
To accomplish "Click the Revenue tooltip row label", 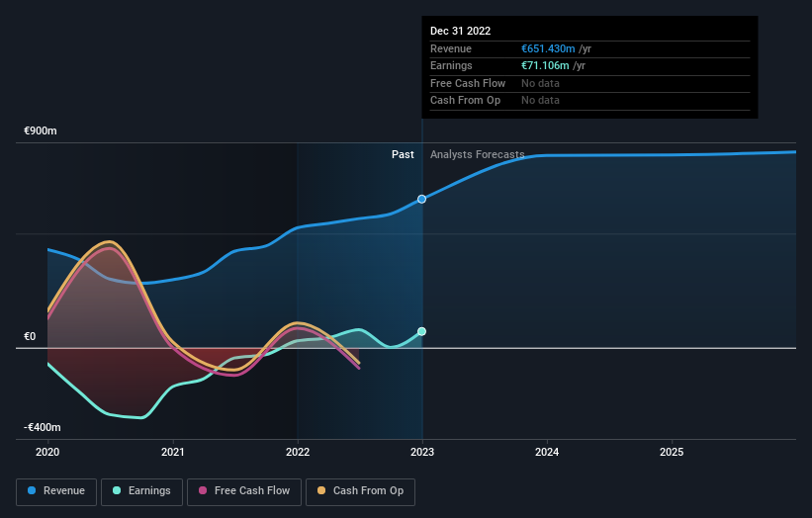I will pyautogui.click(x=451, y=48).
